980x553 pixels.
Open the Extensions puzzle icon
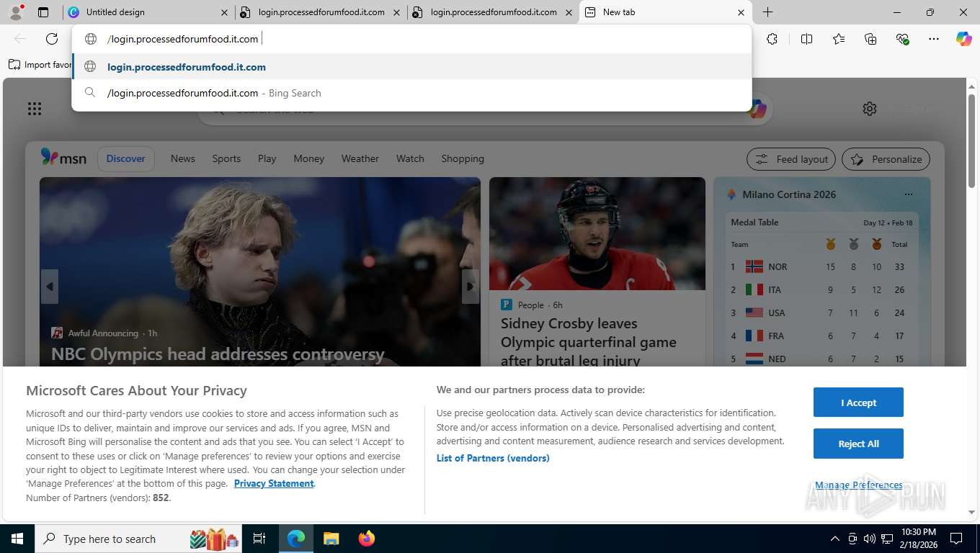click(x=772, y=39)
